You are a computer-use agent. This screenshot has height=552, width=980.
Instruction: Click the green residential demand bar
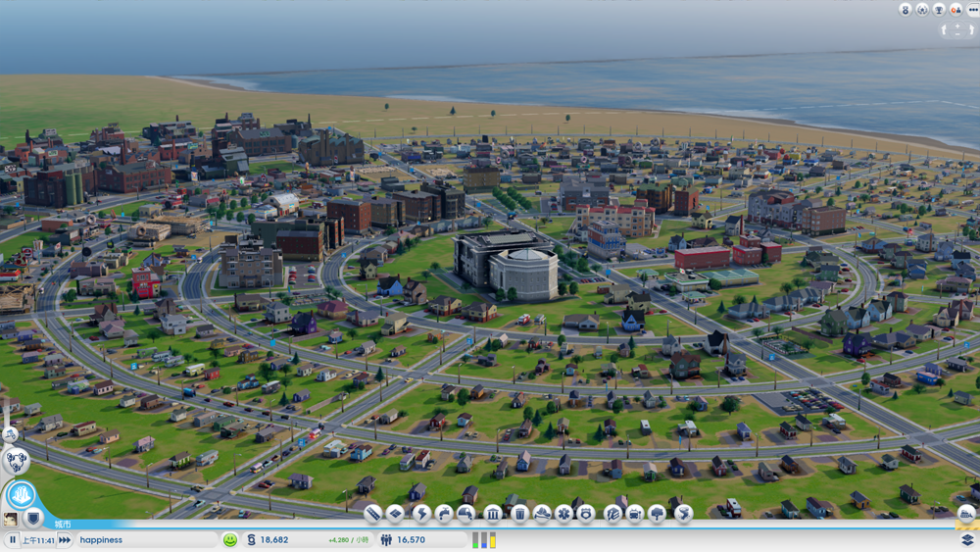click(x=475, y=541)
